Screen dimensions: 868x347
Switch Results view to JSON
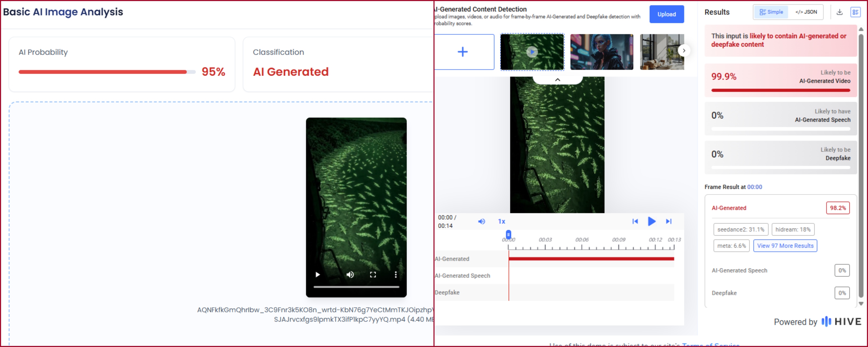(x=806, y=12)
